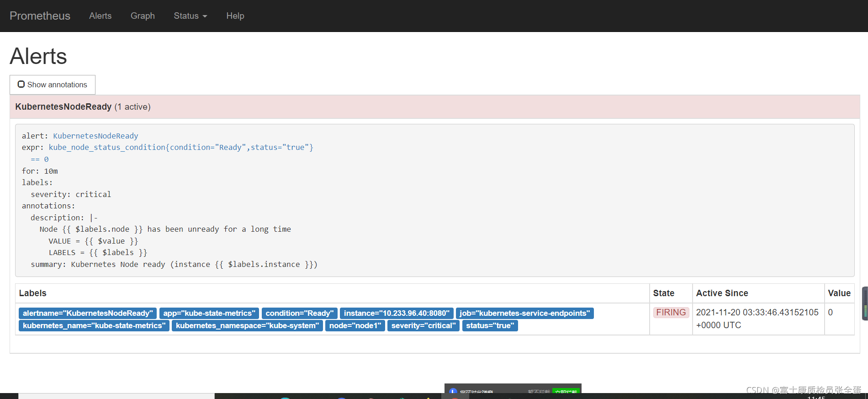Click the Active Since timestamp 2021-11-20 03:33:46
Viewport: 868px width, 399px height.
click(757, 319)
